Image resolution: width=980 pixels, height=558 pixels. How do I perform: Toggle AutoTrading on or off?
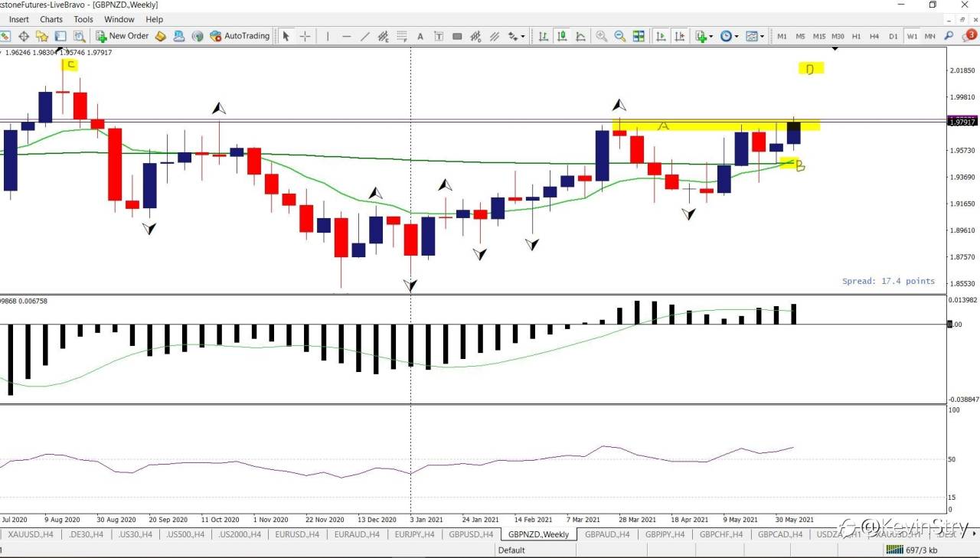[240, 36]
